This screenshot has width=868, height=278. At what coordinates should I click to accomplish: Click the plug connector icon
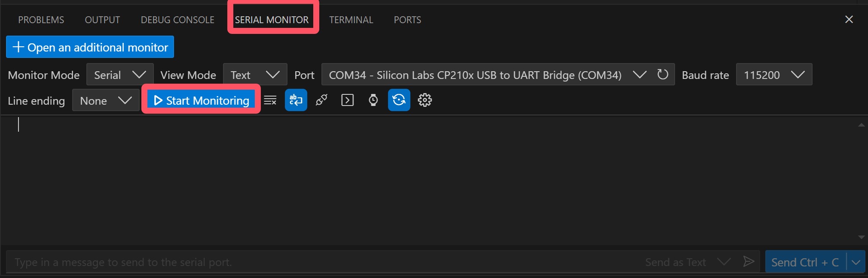[321, 100]
